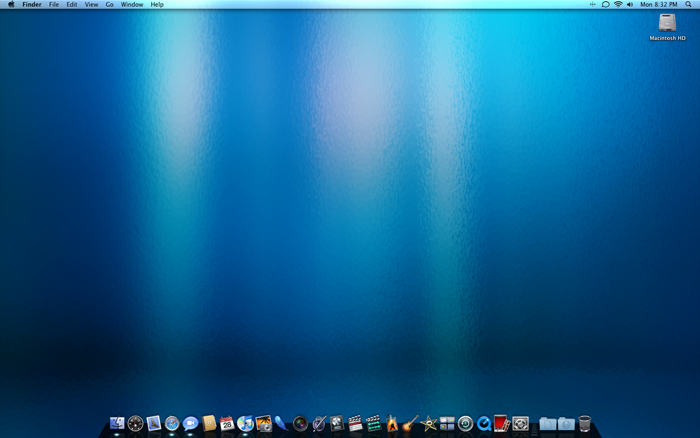Open the Trash in the Dock
The width and height of the screenshot is (700, 438).
(584, 423)
